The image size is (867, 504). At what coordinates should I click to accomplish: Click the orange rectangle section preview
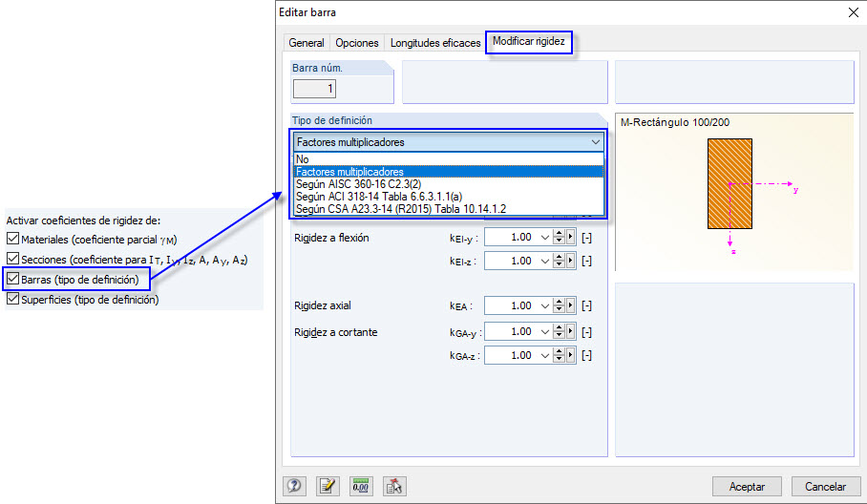point(730,183)
